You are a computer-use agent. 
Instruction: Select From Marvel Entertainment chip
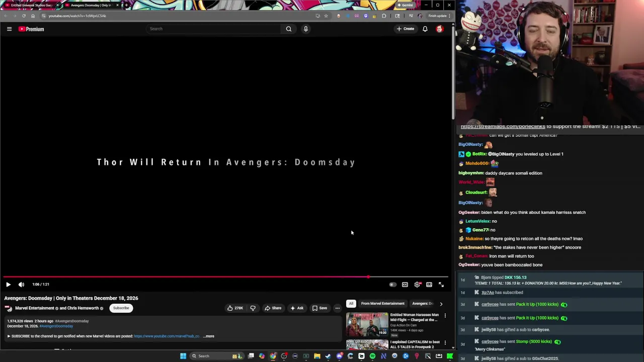coord(382,304)
